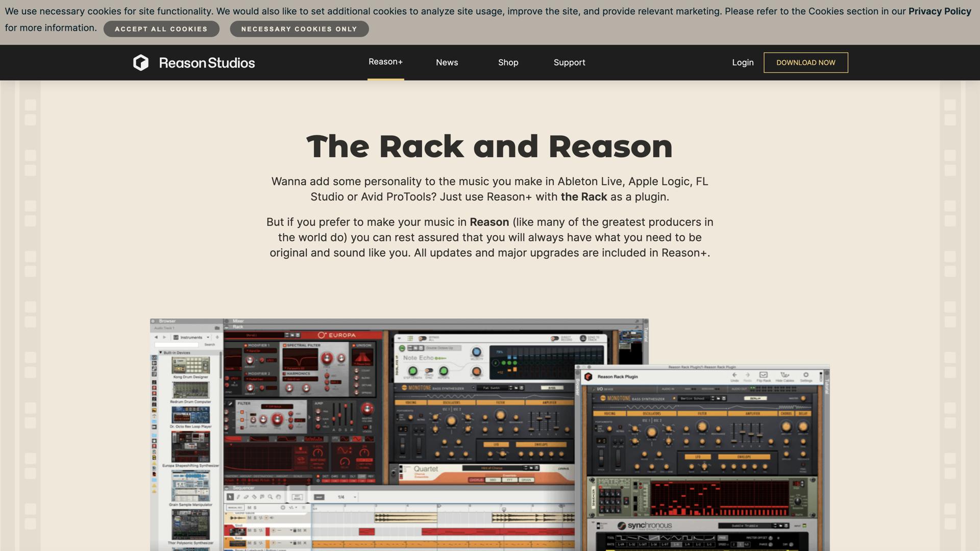This screenshot has width=980, height=551.
Task: Click Undo in the Reason Rack Plugin header
Action: [x=734, y=374]
